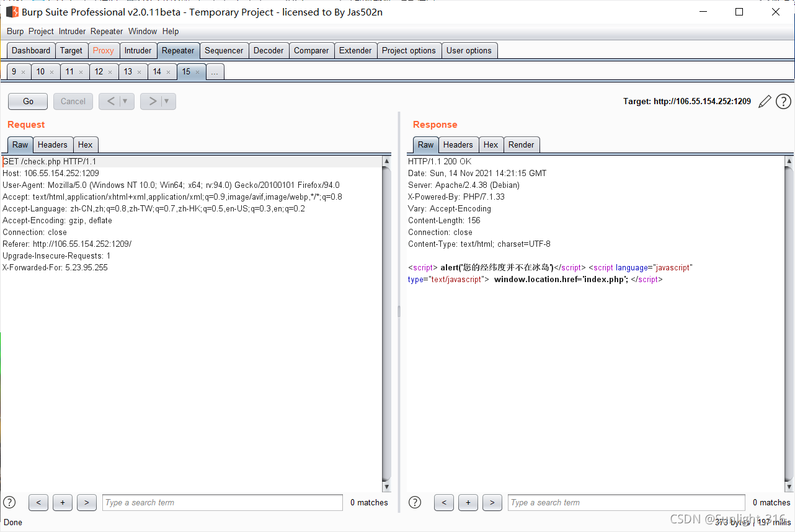This screenshot has width=795, height=532.
Task: Show response Render view
Action: (521, 144)
